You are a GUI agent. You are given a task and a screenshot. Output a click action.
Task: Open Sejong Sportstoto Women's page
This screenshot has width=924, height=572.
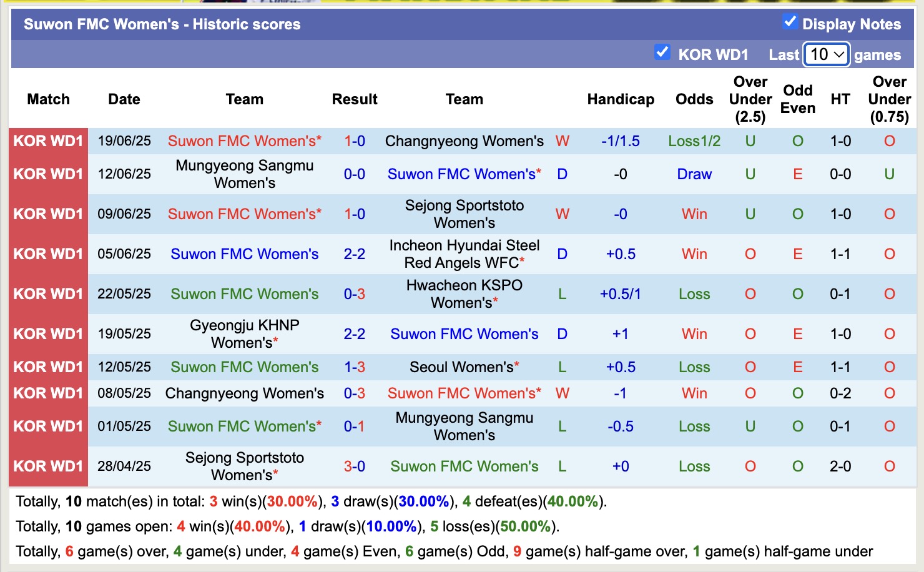(464, 214)
